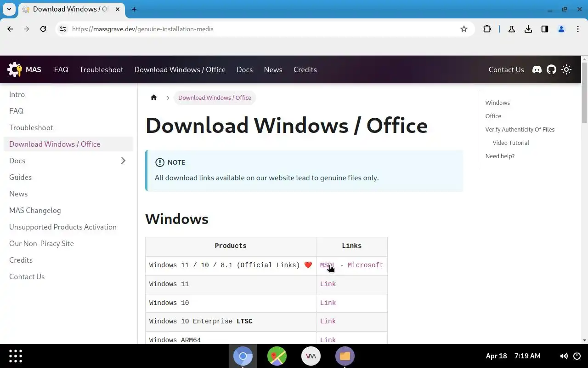Open Chrome from the taskbar
This screenshot has width=588, height=368.
pyautogui.click(x=243, y=356)
